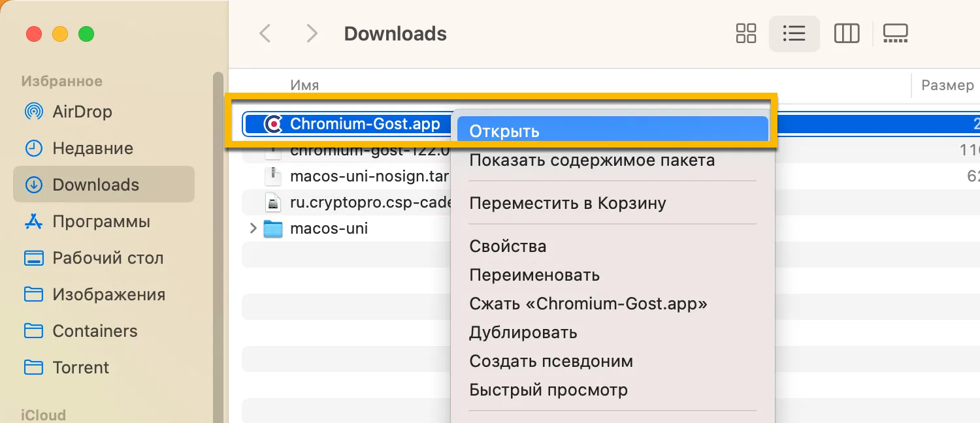Open Программы in sidebar
The image size is (980, 423).
[x=101, y=221]
